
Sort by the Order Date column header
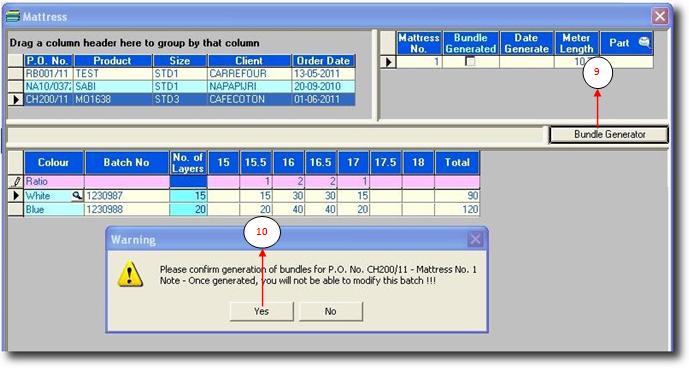(x=323, y=61)
